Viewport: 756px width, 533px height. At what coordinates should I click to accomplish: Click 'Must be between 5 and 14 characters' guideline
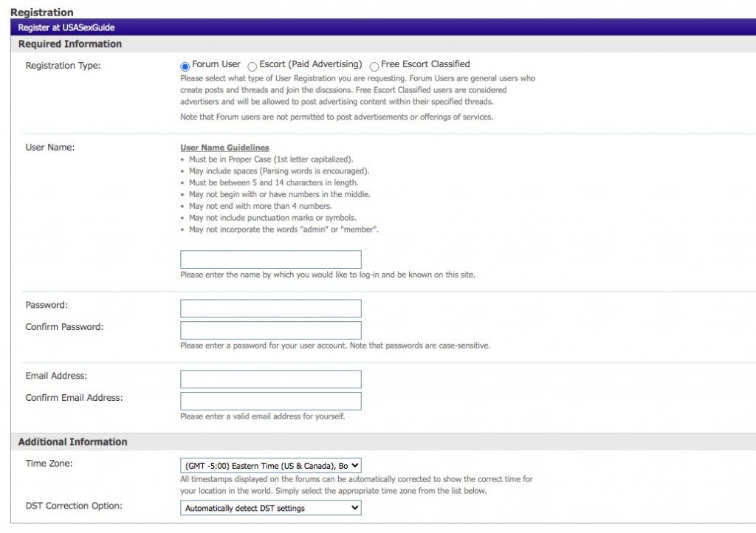point(273,182)
